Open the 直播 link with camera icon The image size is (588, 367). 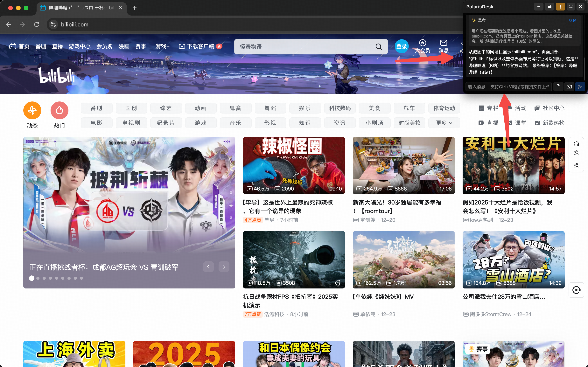pos(488,123)
